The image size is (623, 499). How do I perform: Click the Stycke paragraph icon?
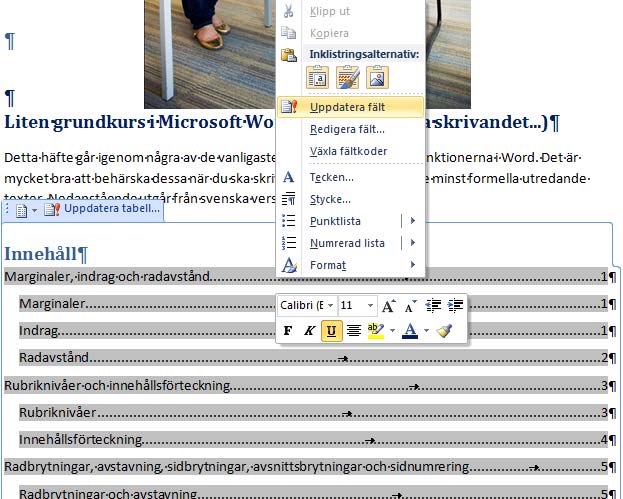coord(289,199)
